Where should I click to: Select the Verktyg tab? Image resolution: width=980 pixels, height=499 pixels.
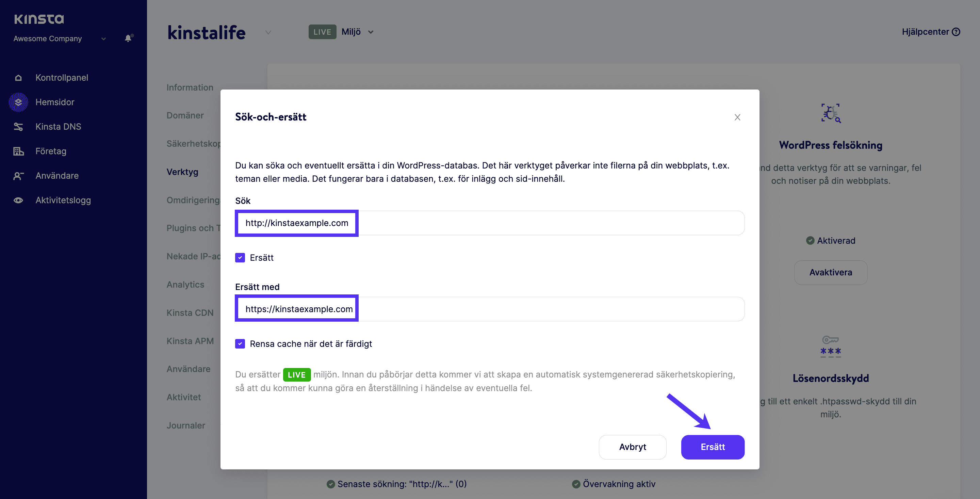(183, 172)
